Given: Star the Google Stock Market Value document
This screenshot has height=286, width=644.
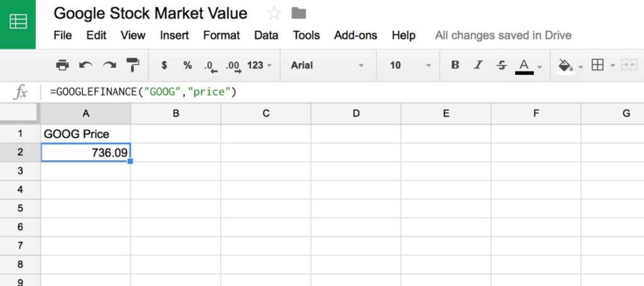Looking at the screenshot, I should tap(274, 13).
